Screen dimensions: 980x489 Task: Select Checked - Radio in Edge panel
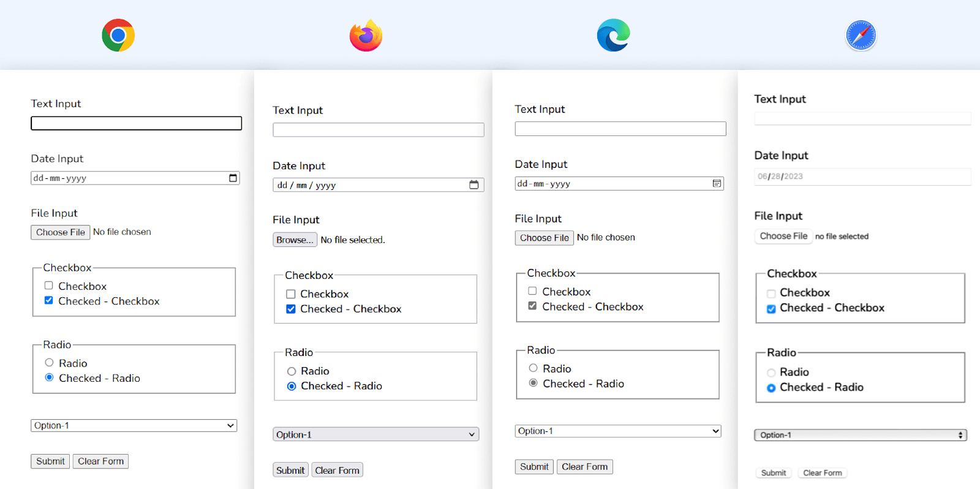[533, 383]
